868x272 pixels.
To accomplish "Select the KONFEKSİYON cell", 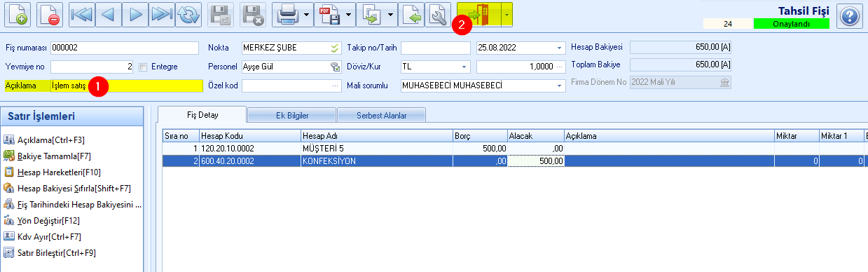I will pos(376,161).
